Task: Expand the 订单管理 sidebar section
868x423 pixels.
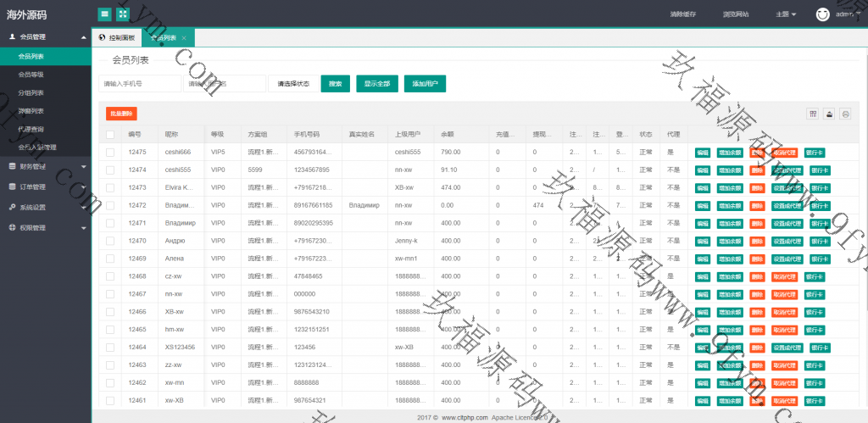Action: [46, 186]
